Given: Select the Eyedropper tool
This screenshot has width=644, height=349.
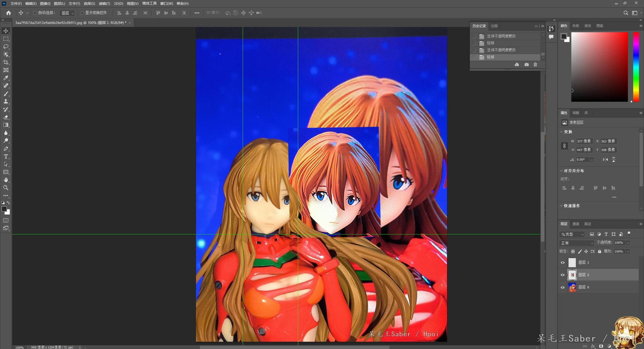Looking at the screenshot, I should 6,78.
